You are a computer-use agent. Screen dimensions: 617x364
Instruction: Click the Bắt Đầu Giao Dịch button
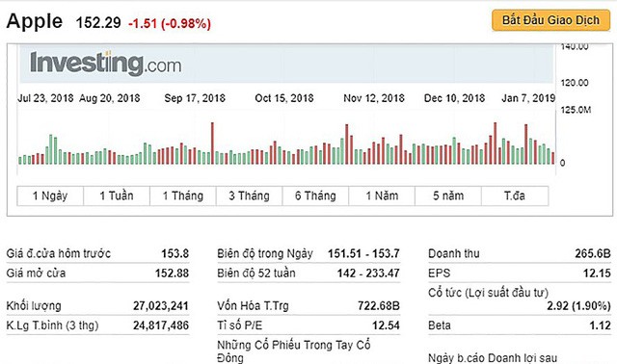tap(550, 20)
